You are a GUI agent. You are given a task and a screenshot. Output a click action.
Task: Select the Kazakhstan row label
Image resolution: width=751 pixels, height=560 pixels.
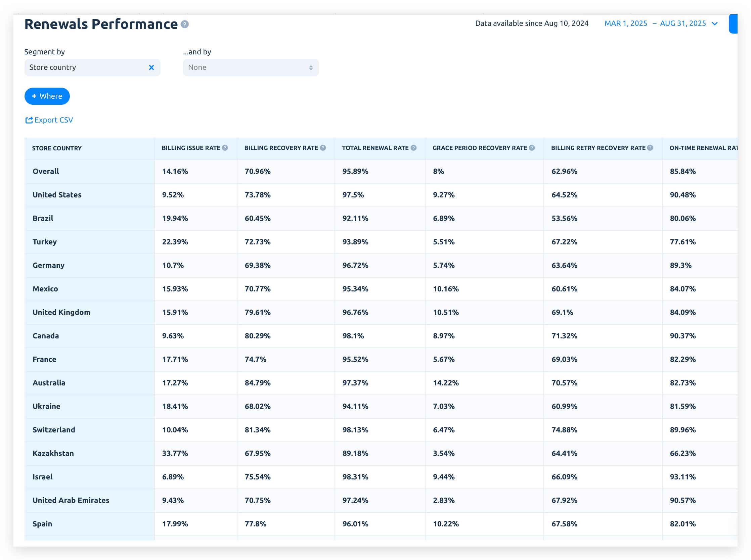53,453
